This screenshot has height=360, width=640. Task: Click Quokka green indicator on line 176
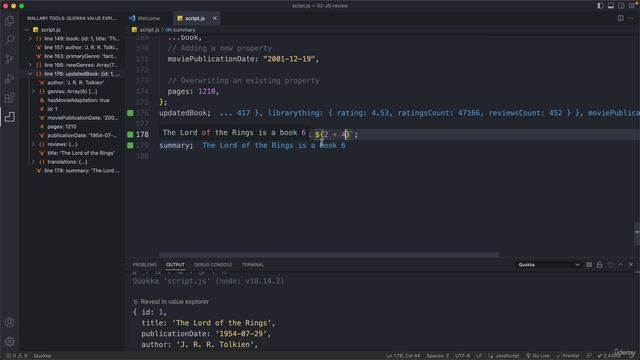[130, 113]
